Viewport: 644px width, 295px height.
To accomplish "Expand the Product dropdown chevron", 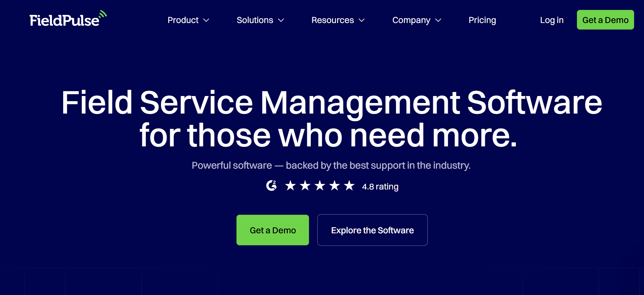I will click(x=206, y=20).
